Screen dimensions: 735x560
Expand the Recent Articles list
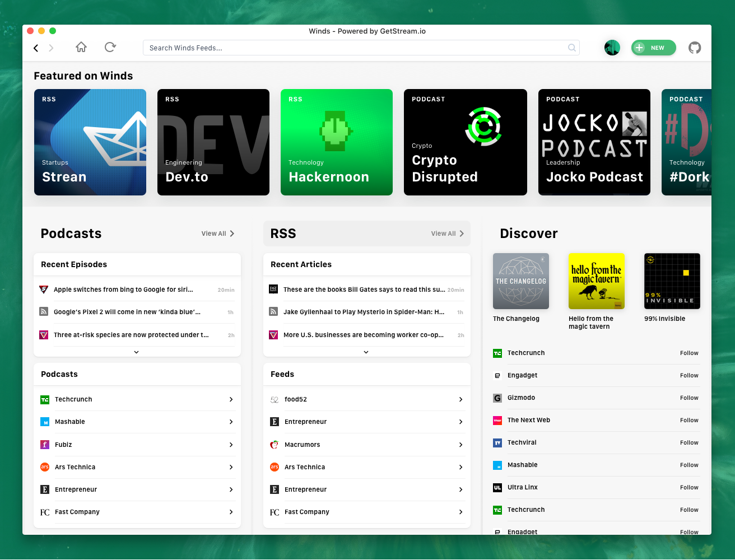pos(366,352)
